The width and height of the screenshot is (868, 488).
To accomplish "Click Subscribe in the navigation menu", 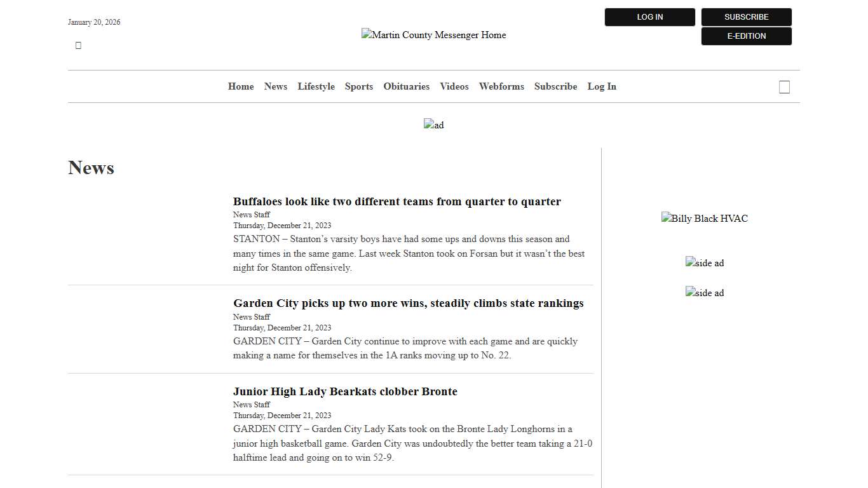I will 555,86.
